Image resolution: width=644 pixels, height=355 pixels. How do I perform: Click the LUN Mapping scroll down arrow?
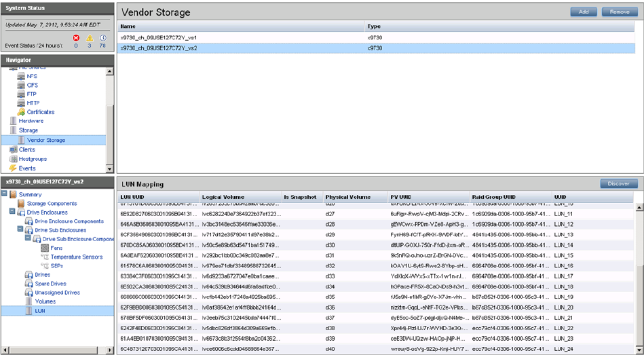[639, 350]
